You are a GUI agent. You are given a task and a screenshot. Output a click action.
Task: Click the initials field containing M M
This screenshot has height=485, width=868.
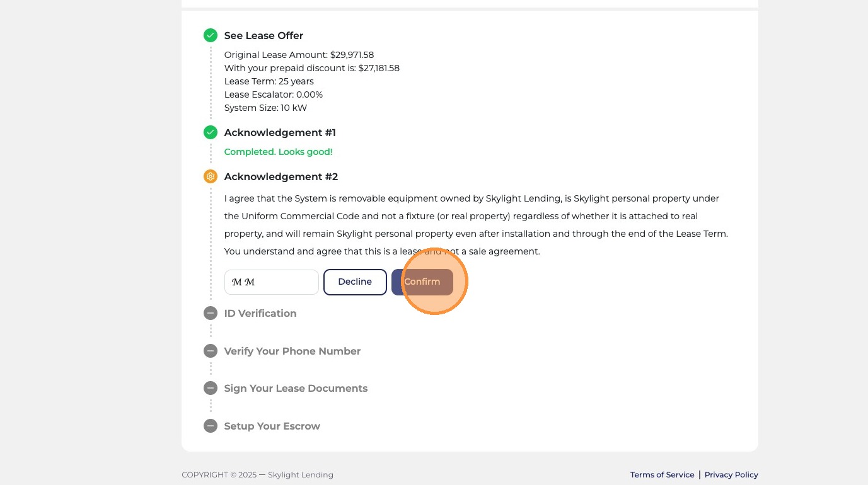click(x=272, y=282)
